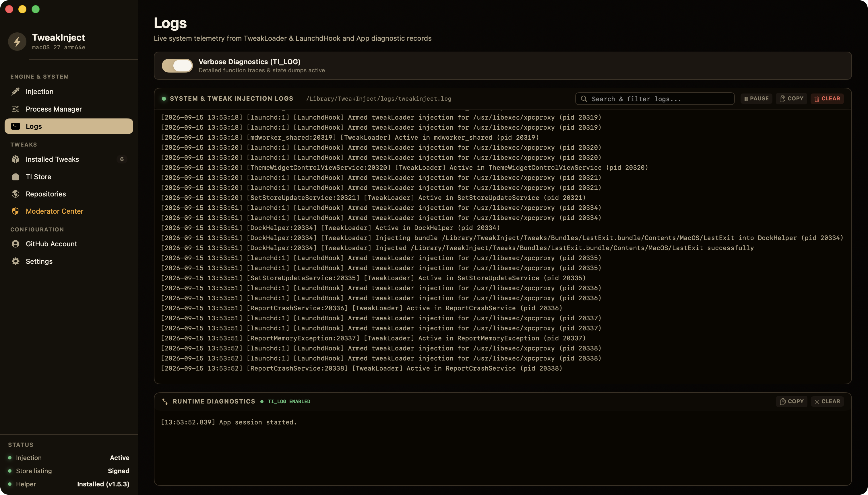Click log line Active in ReportCrashService pid 20338
The width and height of the screenshot is (868, 495).
361,368
